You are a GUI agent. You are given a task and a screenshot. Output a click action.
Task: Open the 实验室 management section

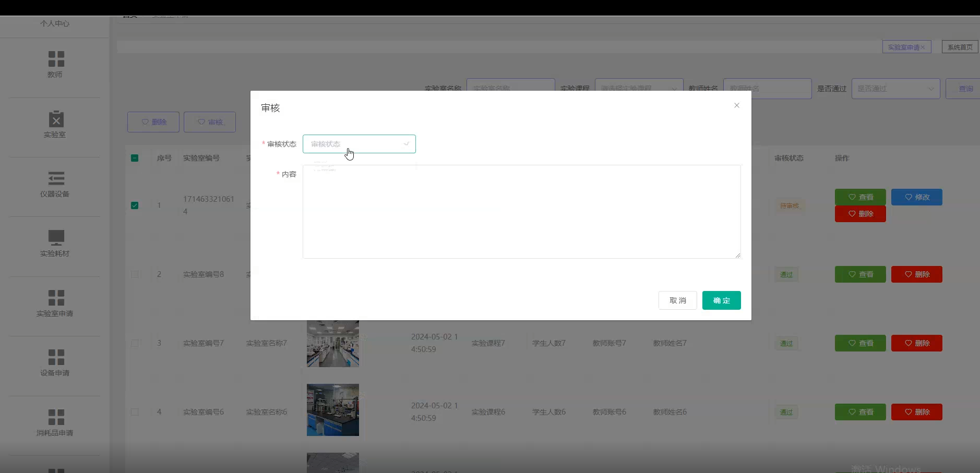(55, 125)
